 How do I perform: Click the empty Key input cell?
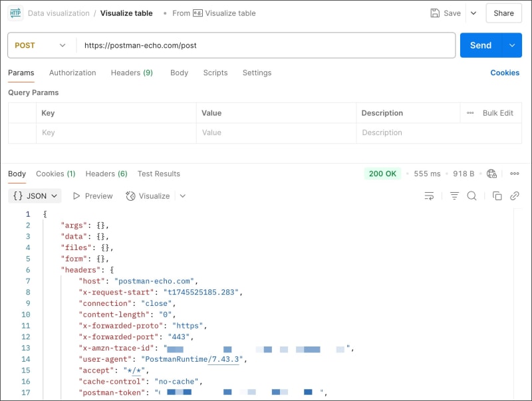point(116,133)
